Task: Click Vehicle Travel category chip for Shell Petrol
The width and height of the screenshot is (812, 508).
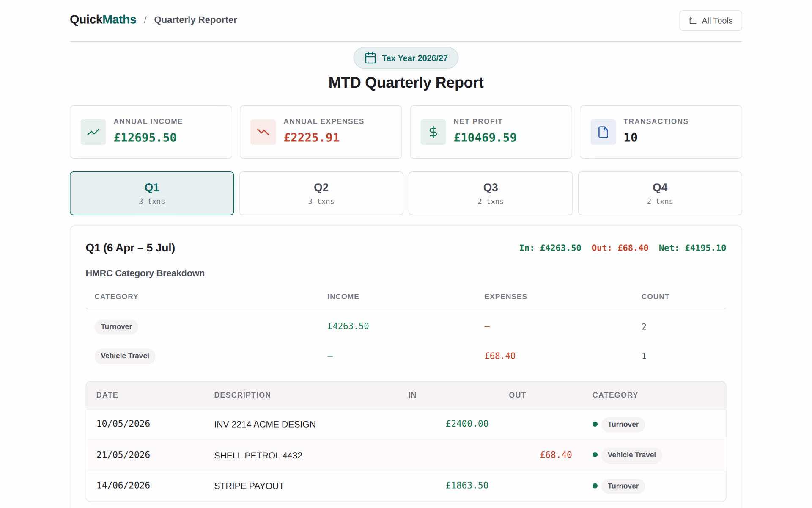Action: click(x=631, y=455)
